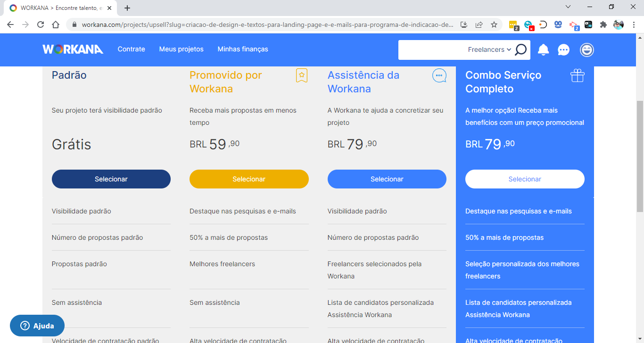Switch to the WORKANA browser tab

point(60,8)
